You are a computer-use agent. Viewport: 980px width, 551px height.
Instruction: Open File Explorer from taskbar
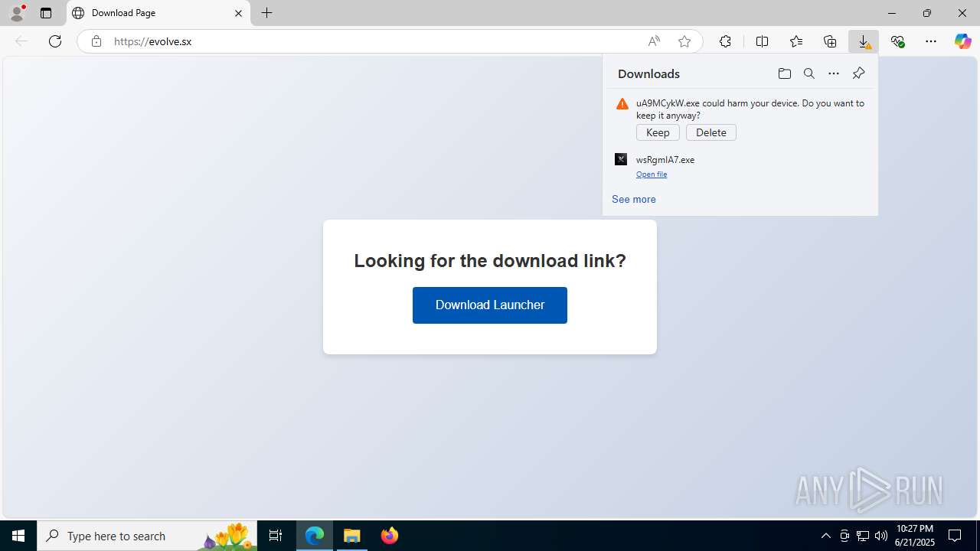[352, 536]
